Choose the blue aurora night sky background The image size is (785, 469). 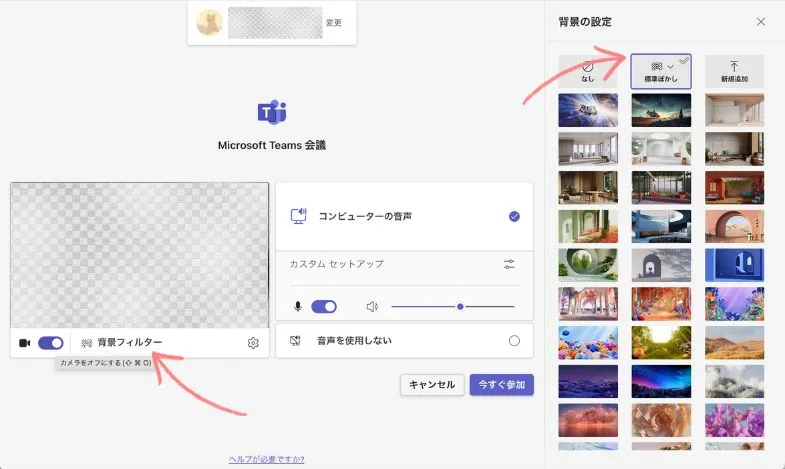point(661,381)
